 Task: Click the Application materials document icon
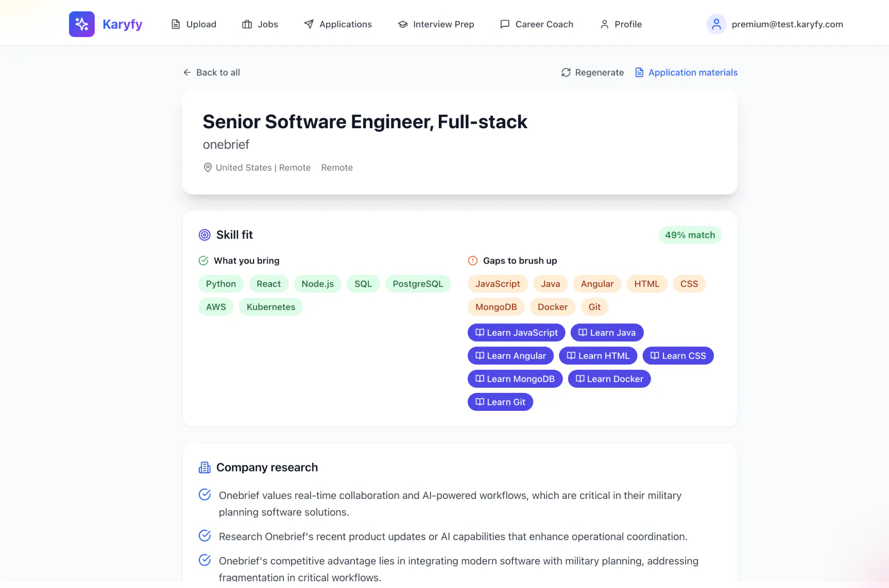(639, 73)
